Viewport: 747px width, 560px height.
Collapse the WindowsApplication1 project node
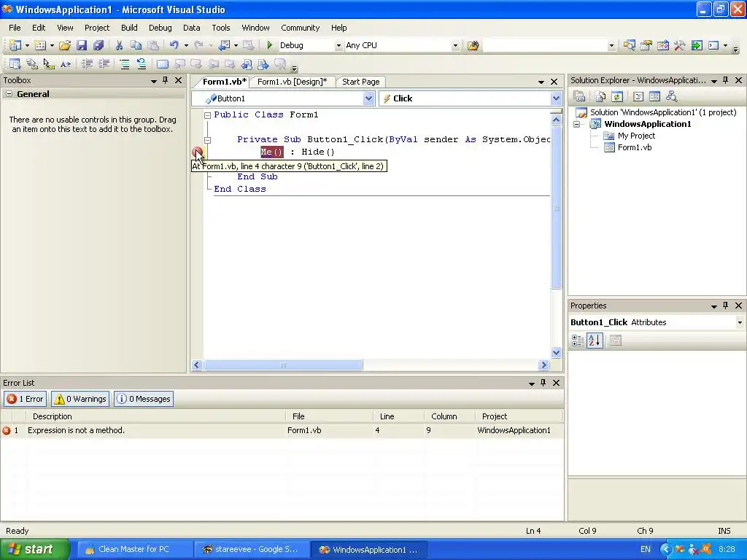(x=576, y=124)
